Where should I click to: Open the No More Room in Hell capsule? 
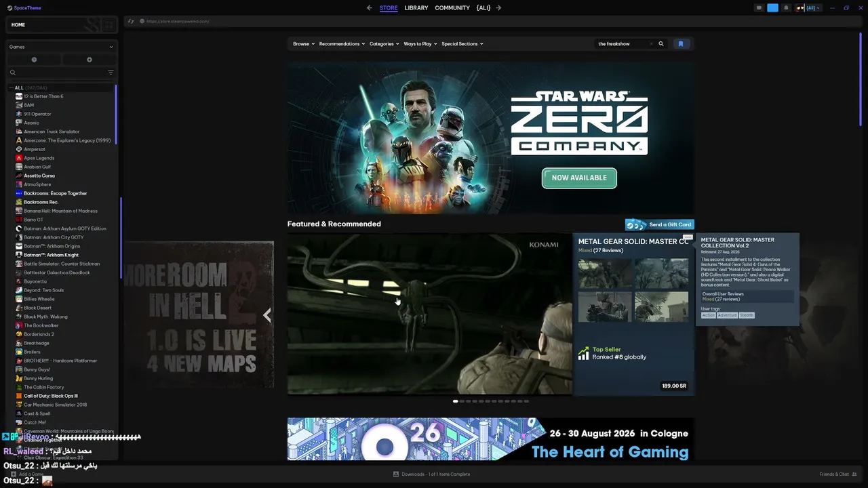(199, 315)
